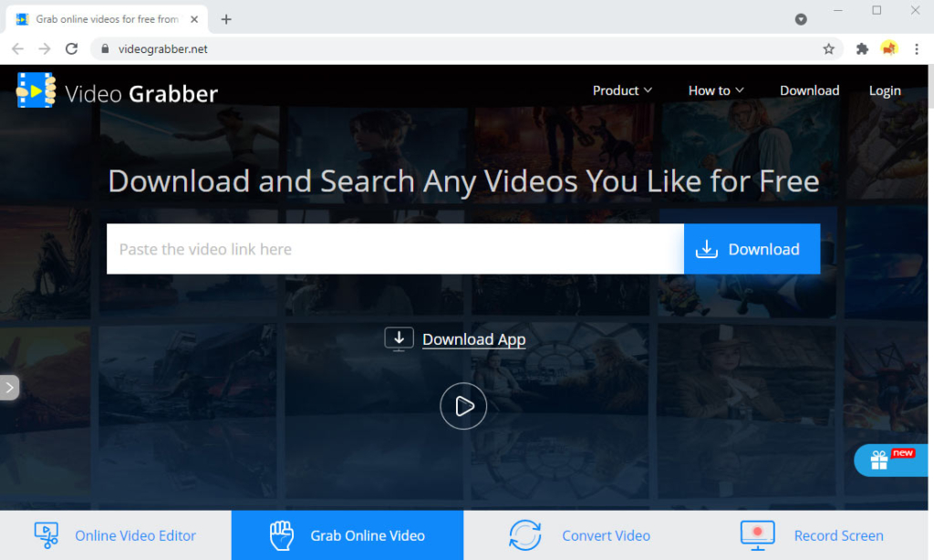
Task: Click the blue Download button
Action: (752, 249)
